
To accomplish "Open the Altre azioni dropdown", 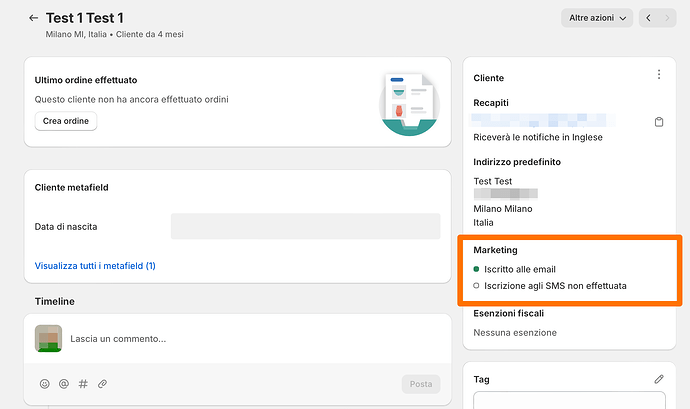I will click(598, 18).
